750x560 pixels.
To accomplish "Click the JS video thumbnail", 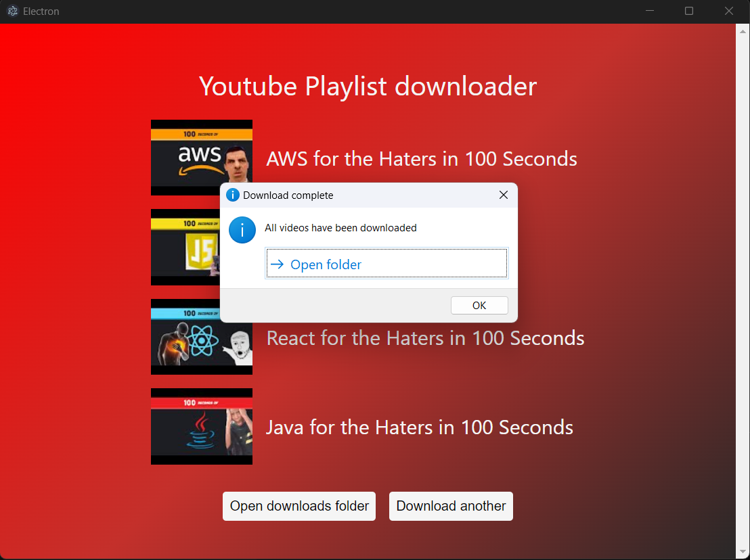I will pos(185,247).
